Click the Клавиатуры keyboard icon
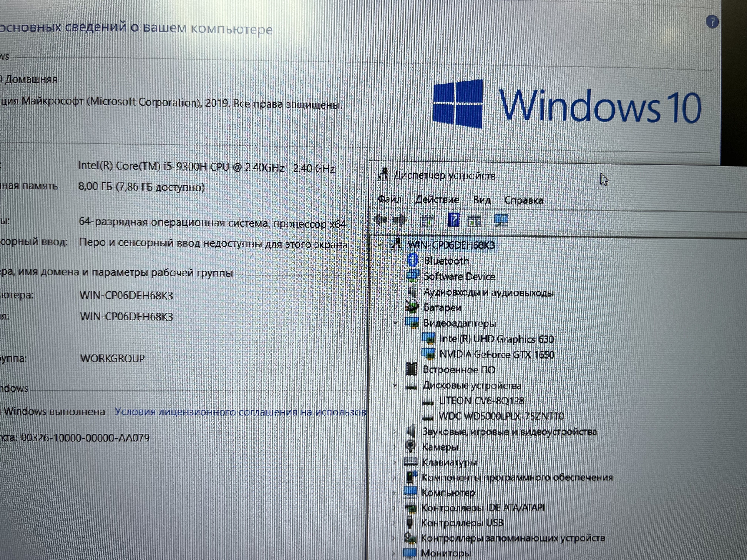 coord(410,461)
